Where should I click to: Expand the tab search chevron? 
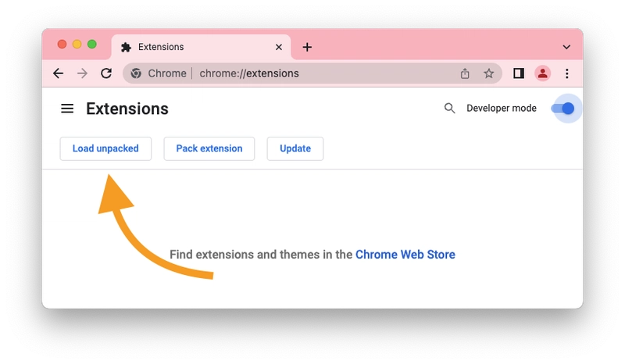click(x=566, y=47)
